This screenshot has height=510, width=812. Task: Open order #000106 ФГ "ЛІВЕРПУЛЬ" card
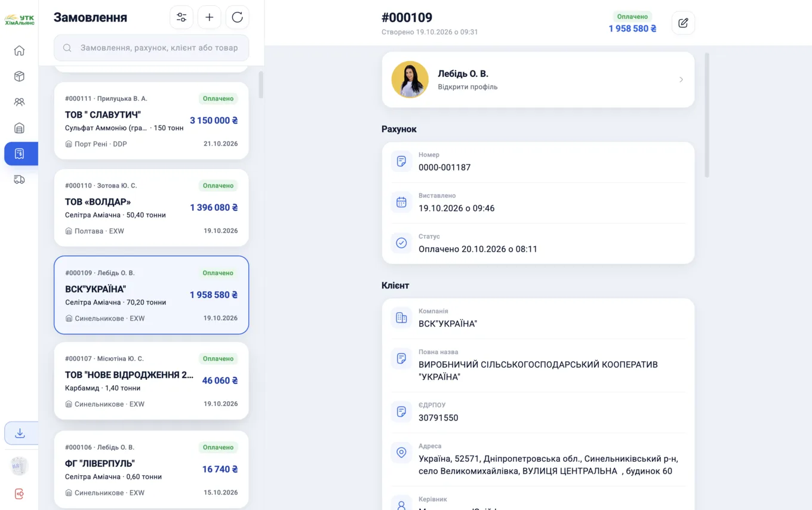[x=152, y=469]
